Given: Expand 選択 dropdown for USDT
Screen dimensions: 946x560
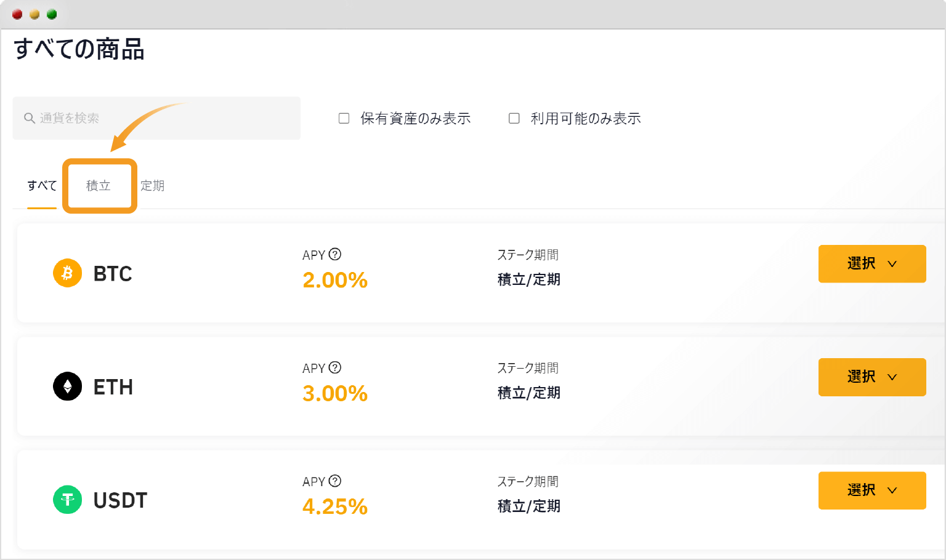Looking at the screenshot, I should [872, 490].
